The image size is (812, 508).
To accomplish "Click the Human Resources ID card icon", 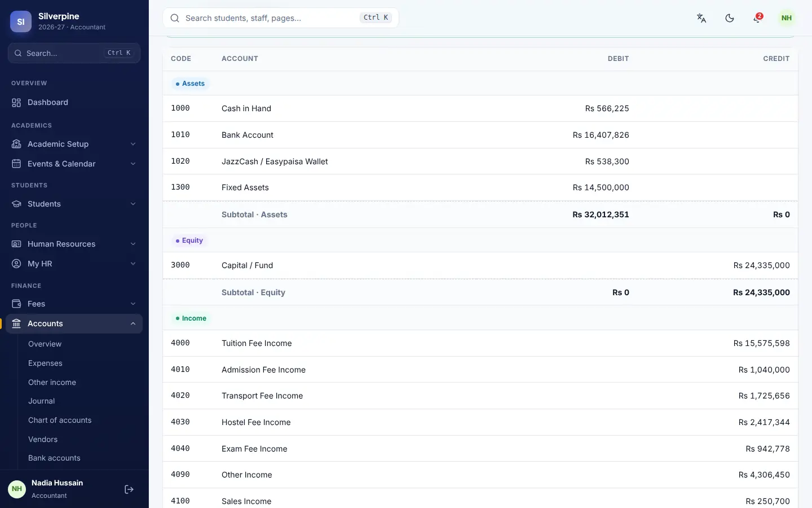I will click(x=16, y=244).
